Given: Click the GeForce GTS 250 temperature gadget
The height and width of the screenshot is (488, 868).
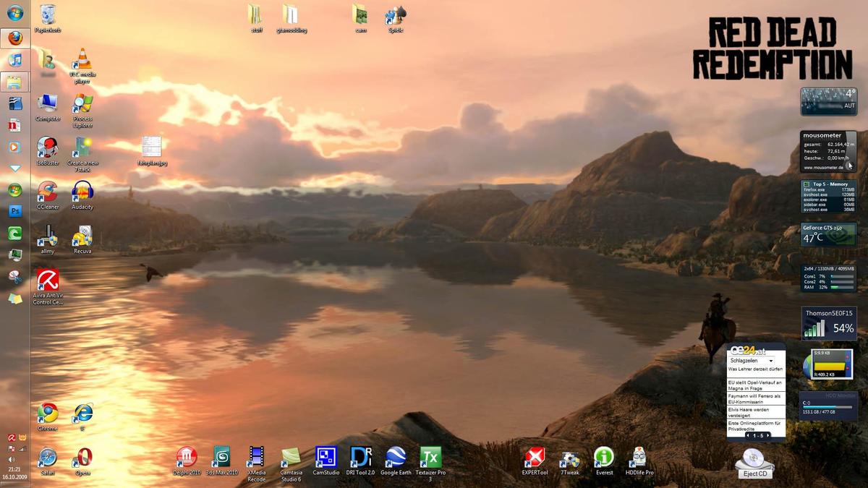Looking at the screenshot, I should pos(829,234).
